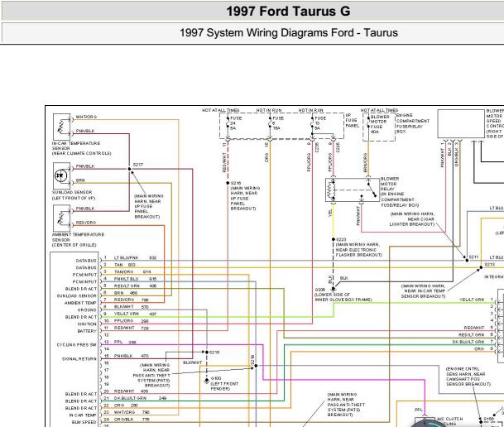Image resolution: width=504 pixels, height=427 pixels.
Task: Select the S211 splice label
Action: click(x=473, y=257)
